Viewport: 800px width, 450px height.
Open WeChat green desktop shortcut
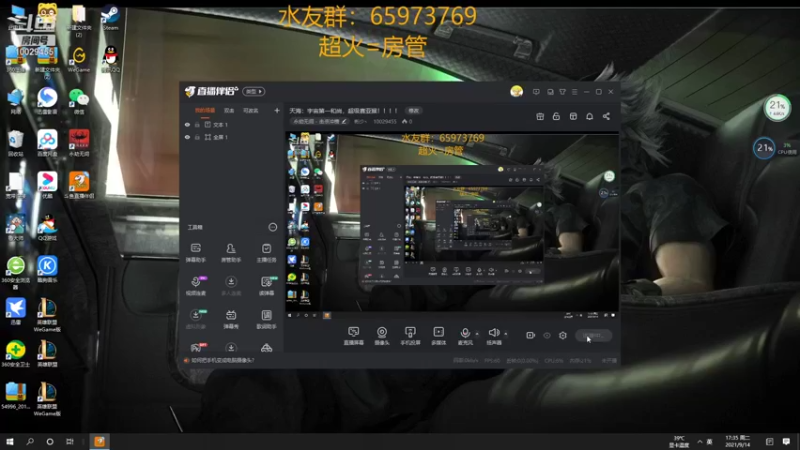[79, 101]
